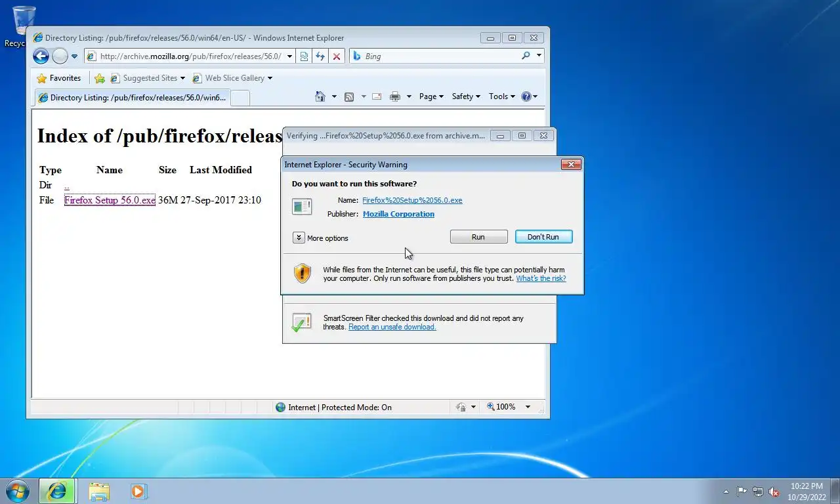Select the Directory Listing tab
Screen dimensions: 840x504
click(132, 98)
